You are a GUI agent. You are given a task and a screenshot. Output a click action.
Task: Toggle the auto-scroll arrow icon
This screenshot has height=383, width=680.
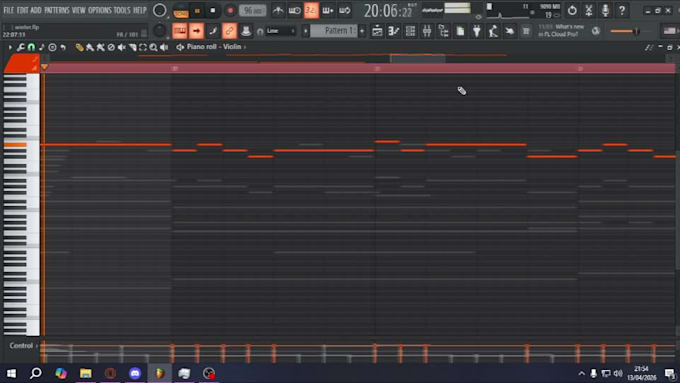(196, 31)
